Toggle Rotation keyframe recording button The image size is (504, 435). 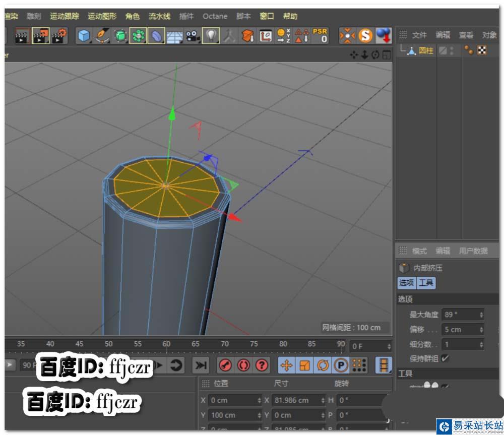[x=323, y=365]
